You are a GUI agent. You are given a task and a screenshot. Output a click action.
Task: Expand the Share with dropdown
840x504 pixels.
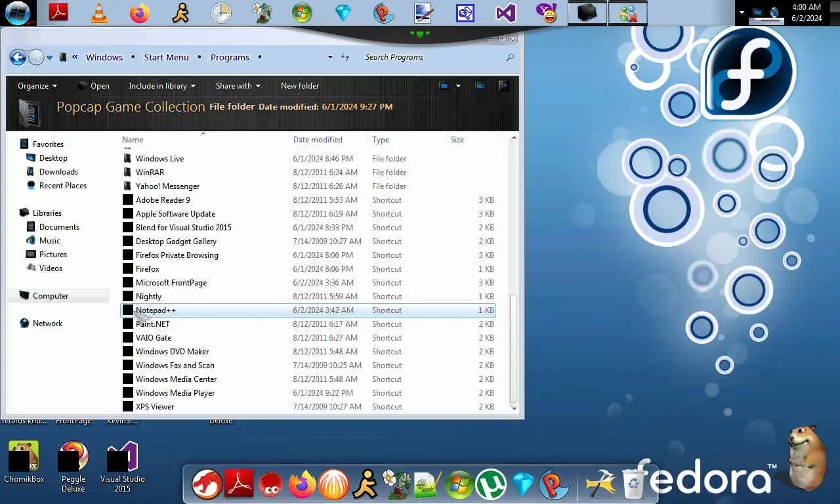pyautogui.click(x=238, y=86)
